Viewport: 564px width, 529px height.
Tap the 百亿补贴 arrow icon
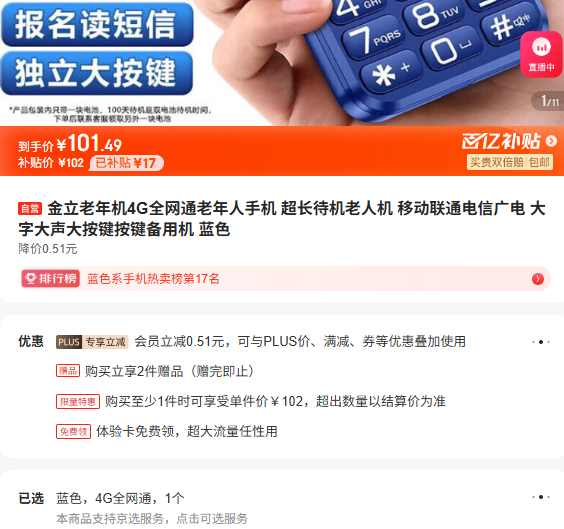click(x=551, y=141)
